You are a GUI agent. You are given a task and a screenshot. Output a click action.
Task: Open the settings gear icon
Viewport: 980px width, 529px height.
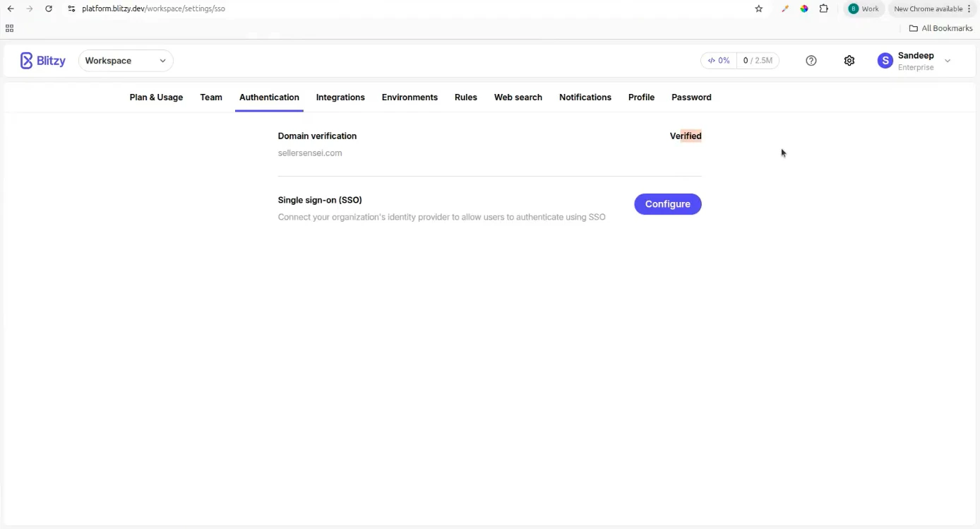click(x=849, y=61)
